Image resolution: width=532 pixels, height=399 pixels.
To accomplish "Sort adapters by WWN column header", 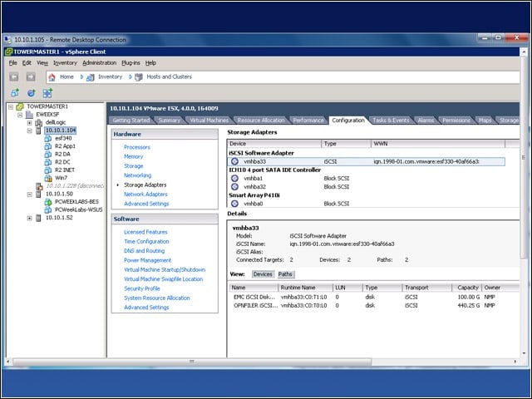I will click(x=438, y=144).
